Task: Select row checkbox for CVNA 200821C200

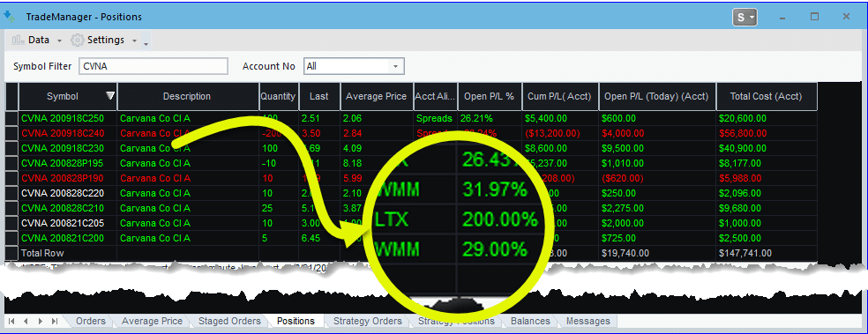Action: [x=11, y=238]
